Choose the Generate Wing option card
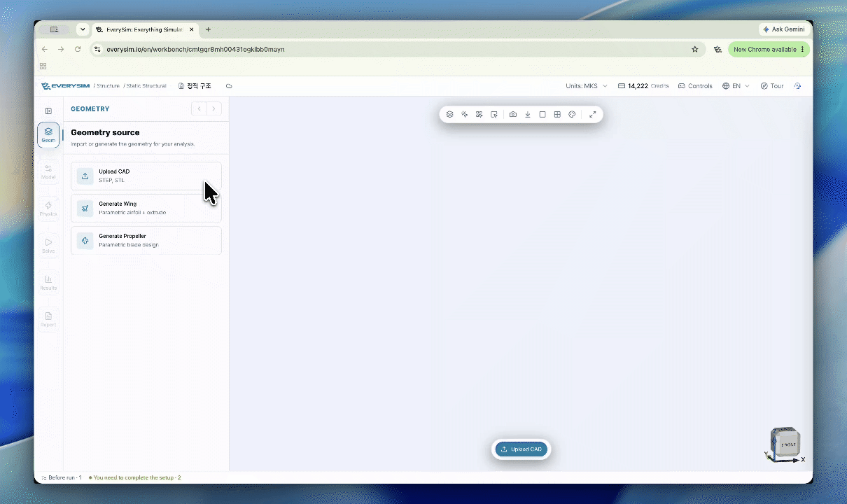The height and width of the screenshot is (504, 847). (x=146, y=208)
